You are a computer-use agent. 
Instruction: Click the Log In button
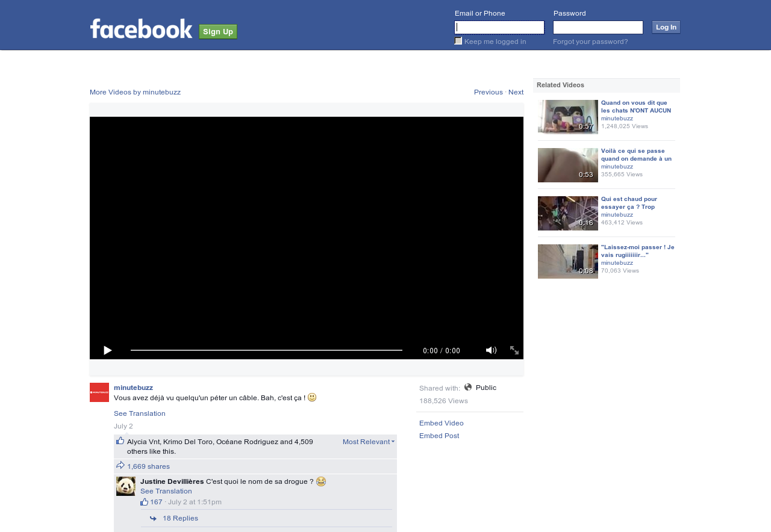[666, 27]
